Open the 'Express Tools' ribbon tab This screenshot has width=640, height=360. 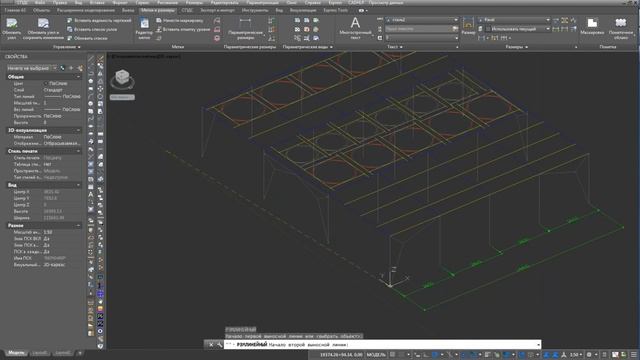(336, 10)
